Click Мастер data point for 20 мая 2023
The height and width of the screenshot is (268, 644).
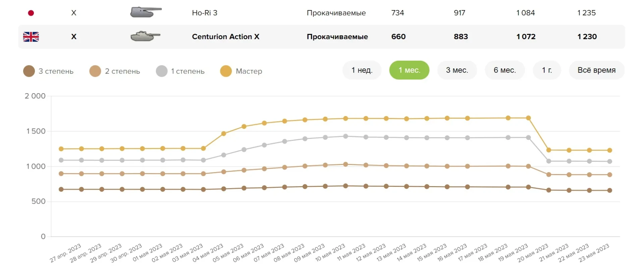549,150
